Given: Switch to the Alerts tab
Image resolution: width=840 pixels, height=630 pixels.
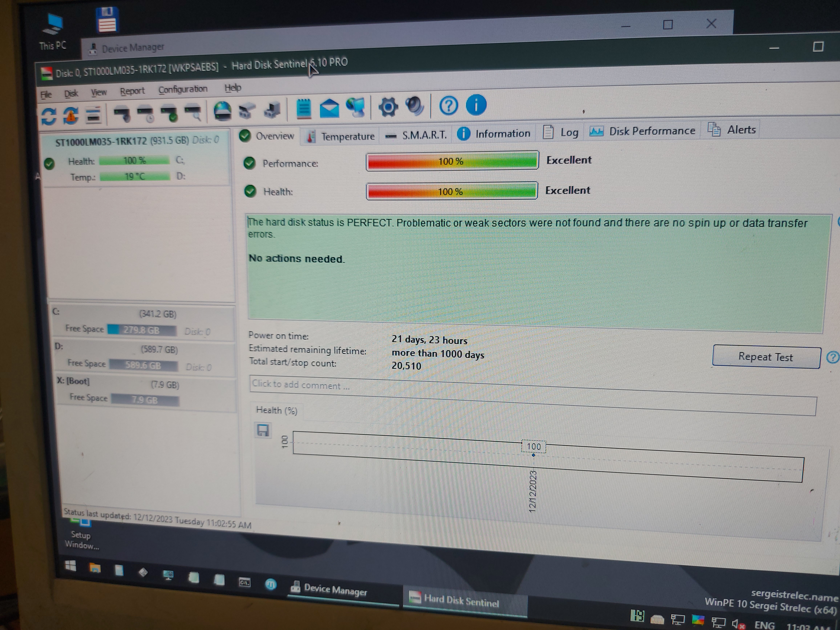Looking at the screenshot, I should 732,130.
